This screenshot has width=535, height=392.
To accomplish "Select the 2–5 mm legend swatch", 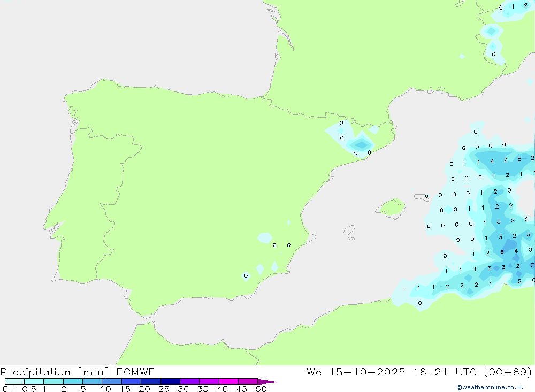I will click(x=73, y=381).
